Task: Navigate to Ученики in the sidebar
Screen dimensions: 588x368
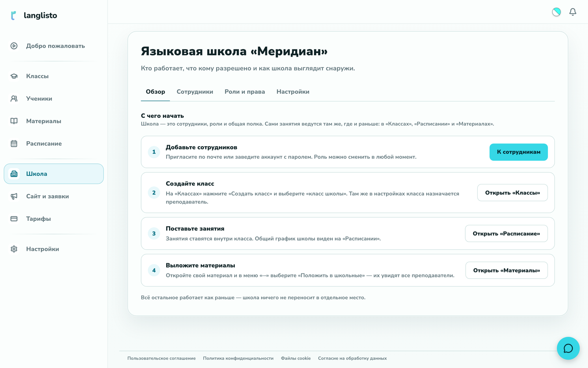Action: 54,99
